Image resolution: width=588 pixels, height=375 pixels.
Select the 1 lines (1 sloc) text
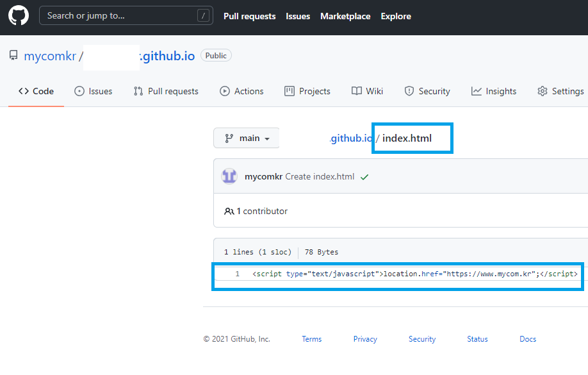(257, 252)
